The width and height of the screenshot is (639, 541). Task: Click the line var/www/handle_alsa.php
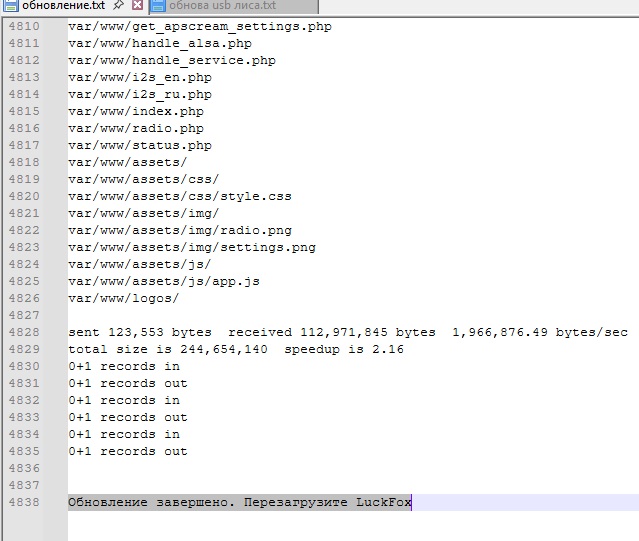point(160,43)
